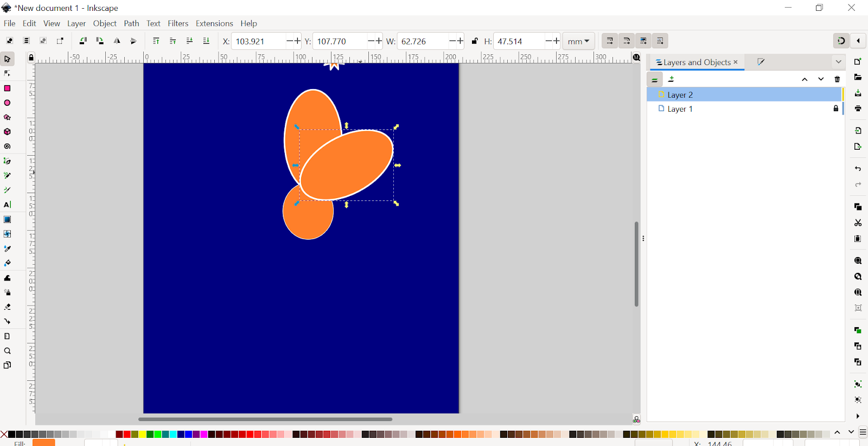This screenshot has width=868, height=446.
Task: Move layer up with chevron
Action: point(805,79)
